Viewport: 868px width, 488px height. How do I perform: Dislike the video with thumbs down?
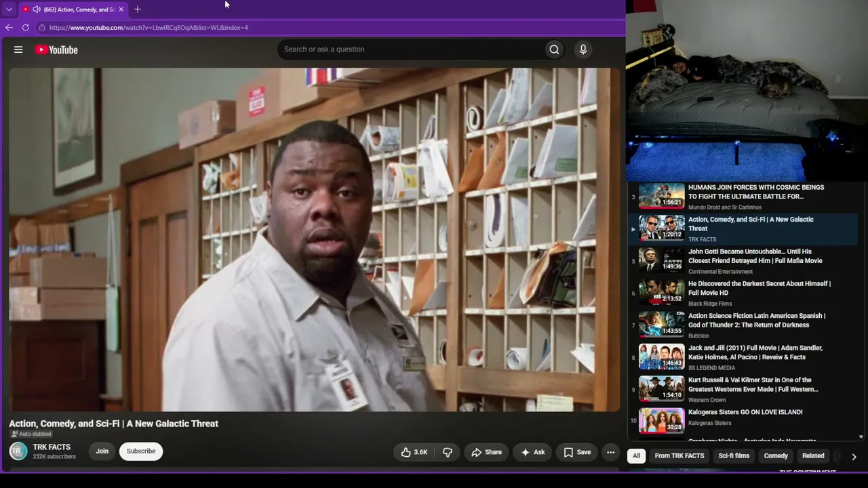pyautogui.click(x=448, y=452)
